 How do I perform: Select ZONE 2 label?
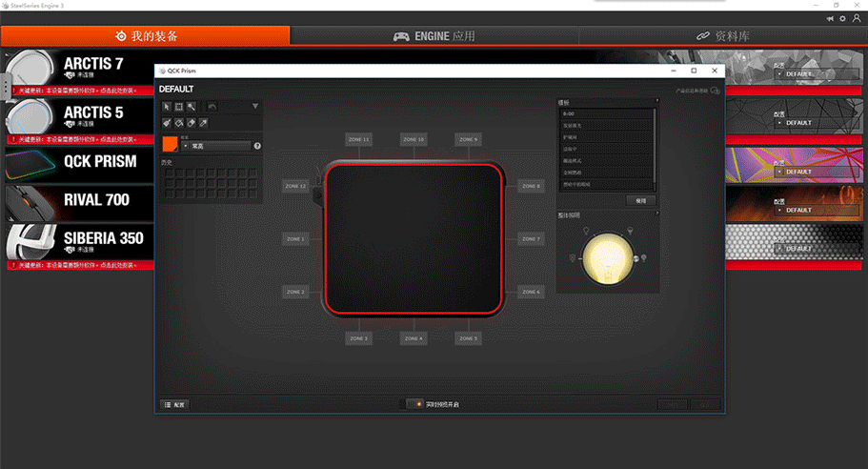click(x=295, y=292)
